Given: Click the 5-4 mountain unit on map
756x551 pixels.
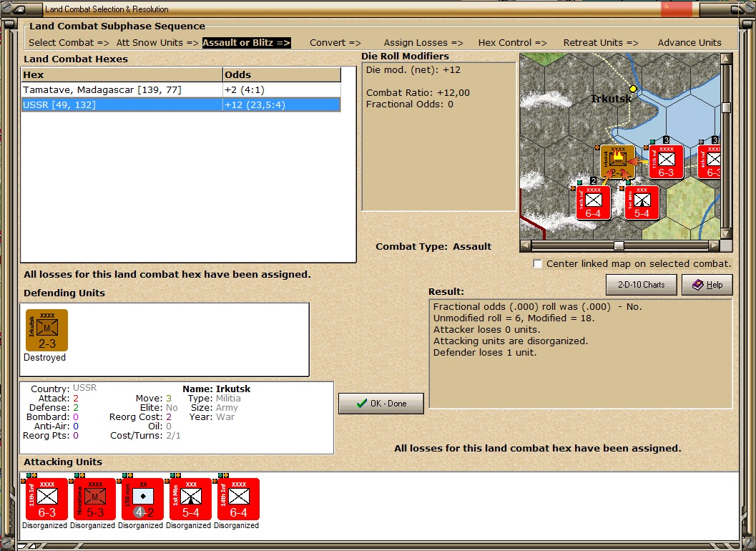Looking at the screenshot, I should click(642, 203).
